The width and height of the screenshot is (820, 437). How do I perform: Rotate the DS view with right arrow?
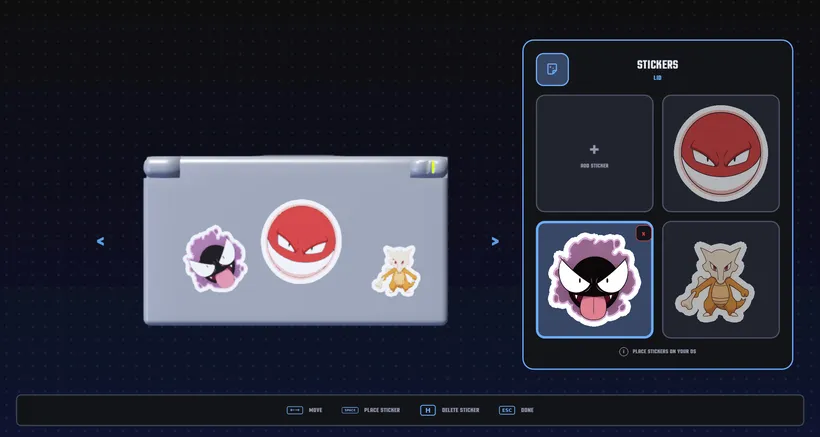click(x=495, y=242)
